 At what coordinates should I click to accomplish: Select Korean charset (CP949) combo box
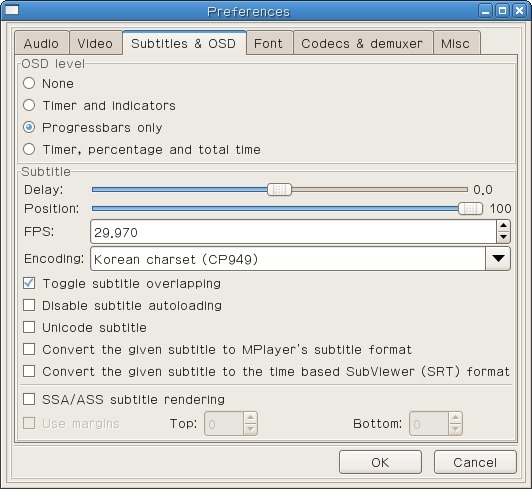[x=300, y=259]
